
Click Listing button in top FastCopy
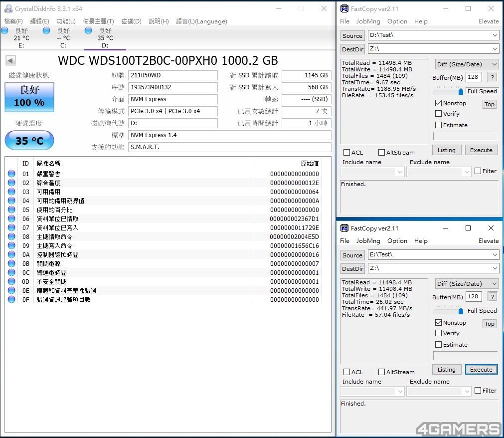pyautogui.click(x=446, y=150)
